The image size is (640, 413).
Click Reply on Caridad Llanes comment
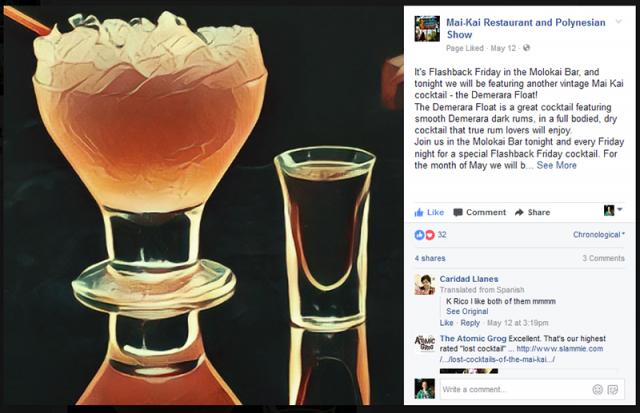coord(470,323)
